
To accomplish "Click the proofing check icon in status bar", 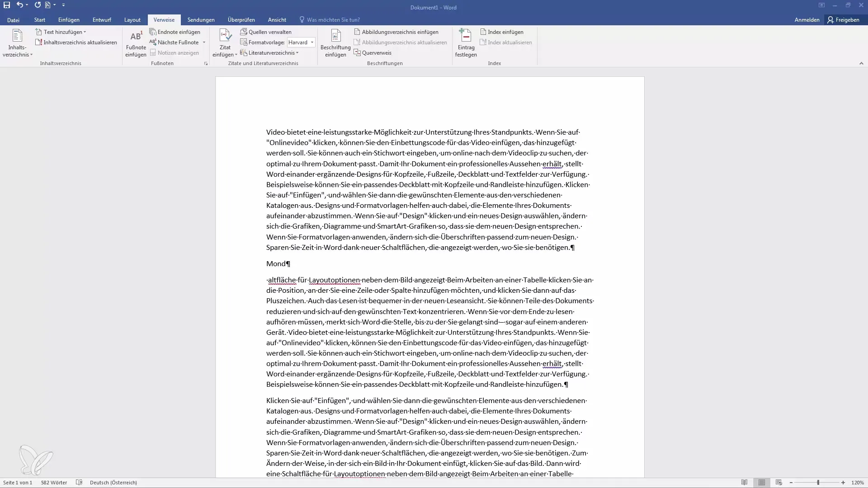I will tap(79, 483).
